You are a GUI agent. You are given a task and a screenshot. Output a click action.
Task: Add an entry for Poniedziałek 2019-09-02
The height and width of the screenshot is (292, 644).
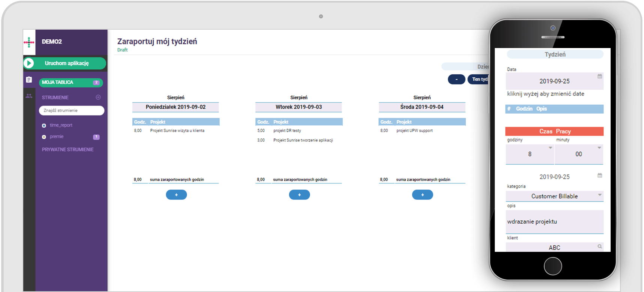[x=176, y=195]
